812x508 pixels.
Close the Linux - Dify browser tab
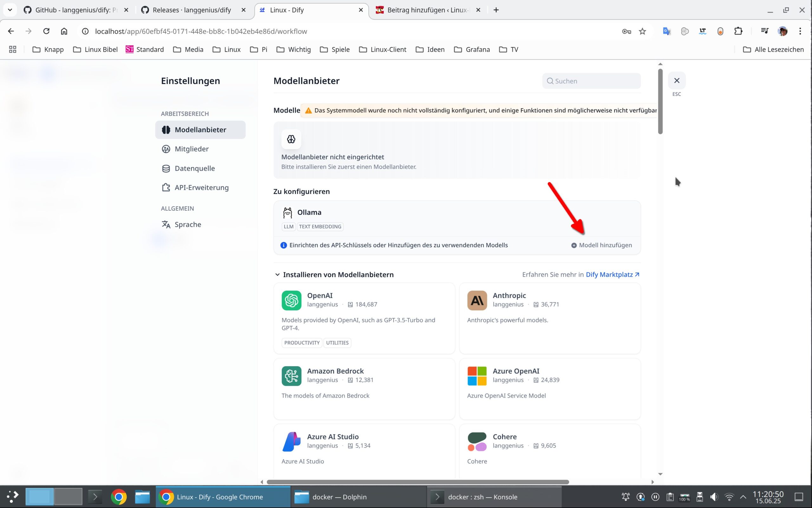coord(361,10)
